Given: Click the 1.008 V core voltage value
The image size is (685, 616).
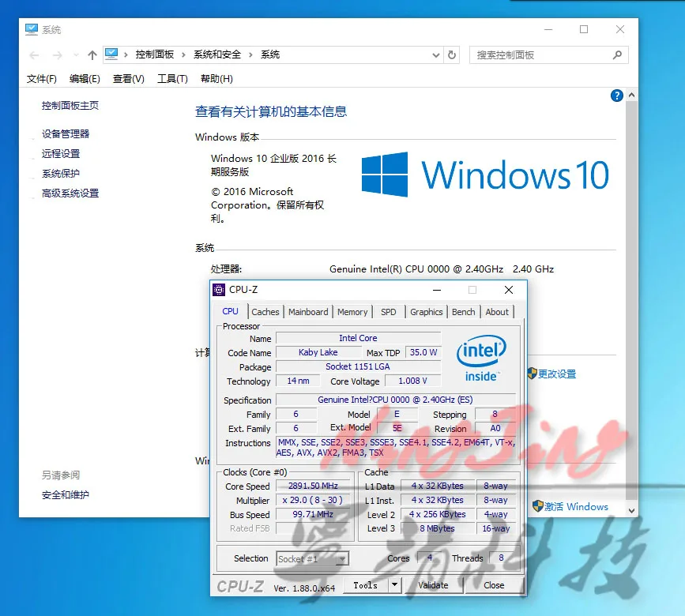Looking at the screenshot, I should click(x=412, y=381).
